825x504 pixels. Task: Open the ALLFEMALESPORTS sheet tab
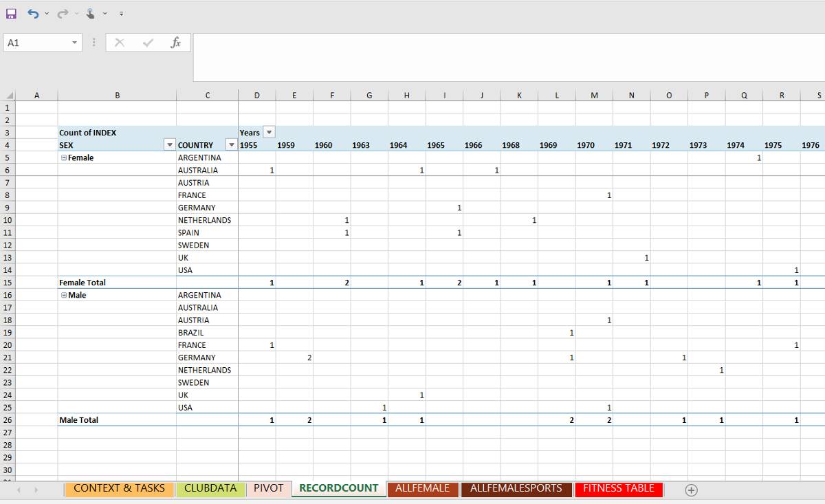[516, 488]
